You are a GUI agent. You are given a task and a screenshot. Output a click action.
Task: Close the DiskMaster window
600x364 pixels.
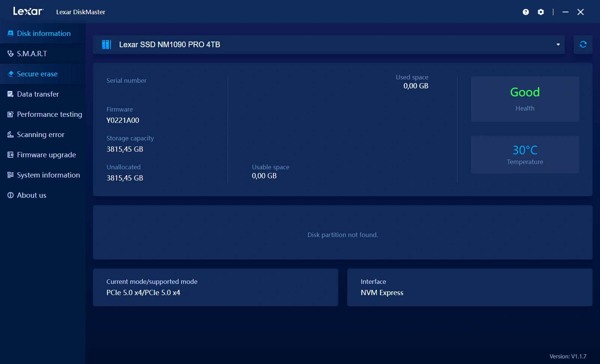580,12
